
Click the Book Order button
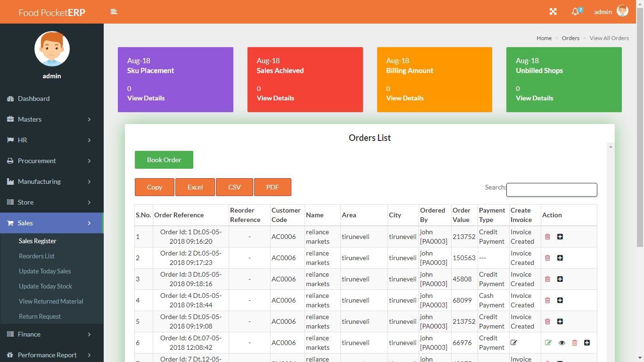point(164,160)
